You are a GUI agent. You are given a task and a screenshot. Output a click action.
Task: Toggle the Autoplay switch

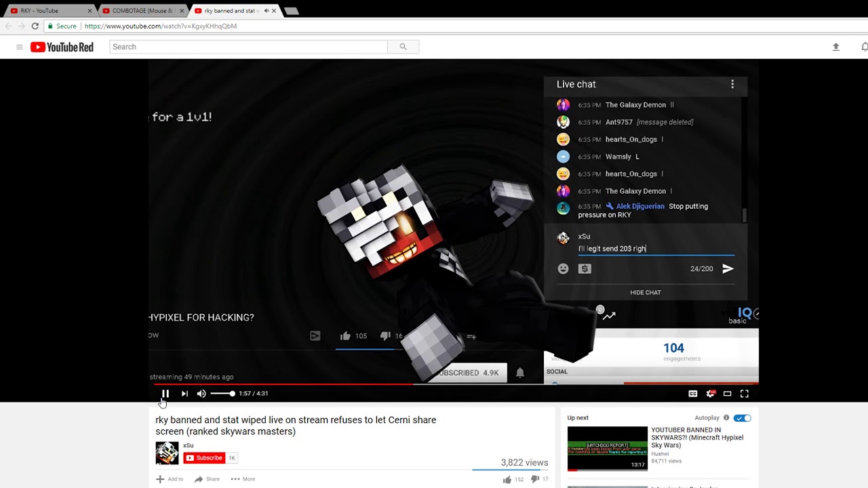click(x=743, y=418)
